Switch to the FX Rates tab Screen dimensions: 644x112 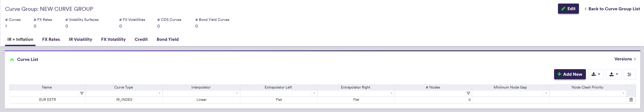tap(51, 39)
